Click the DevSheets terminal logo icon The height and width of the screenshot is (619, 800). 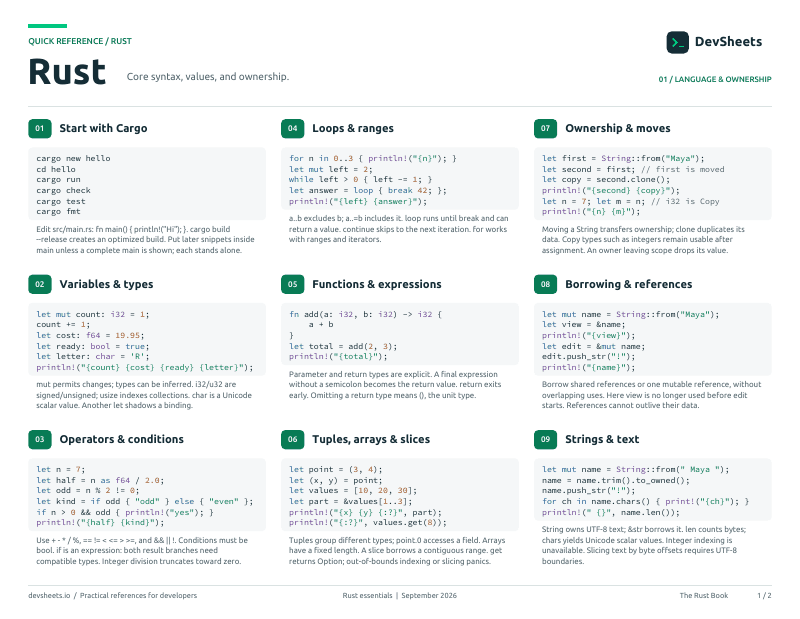[x=678, y=42]
